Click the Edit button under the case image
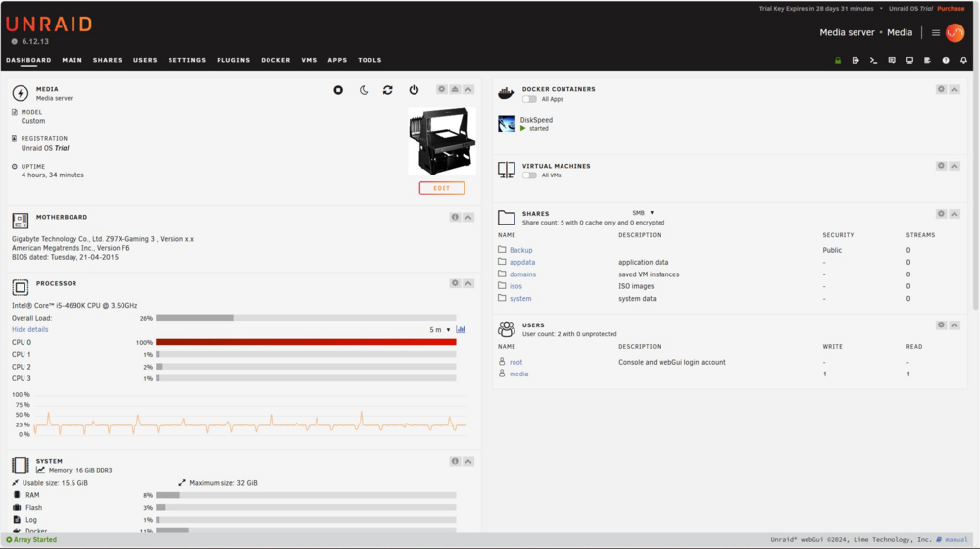The height and width of the screenshot is (549, 980). pyautogui.click(x=442, y=188)
